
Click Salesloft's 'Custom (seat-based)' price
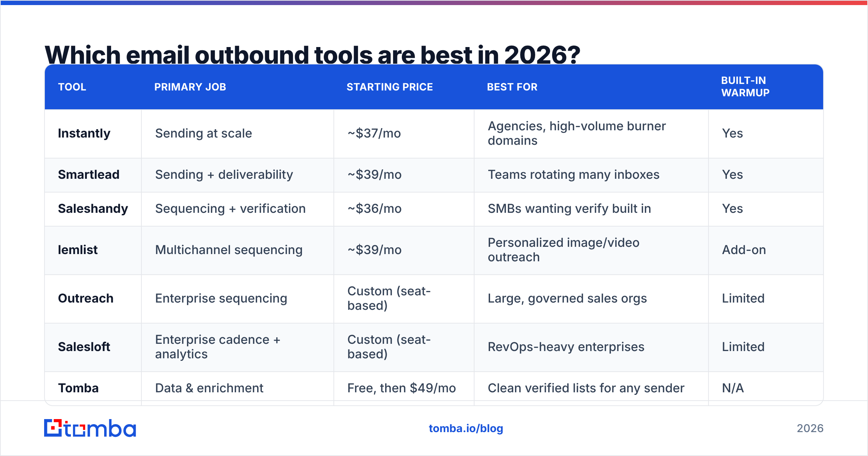[x=389, y=347]
